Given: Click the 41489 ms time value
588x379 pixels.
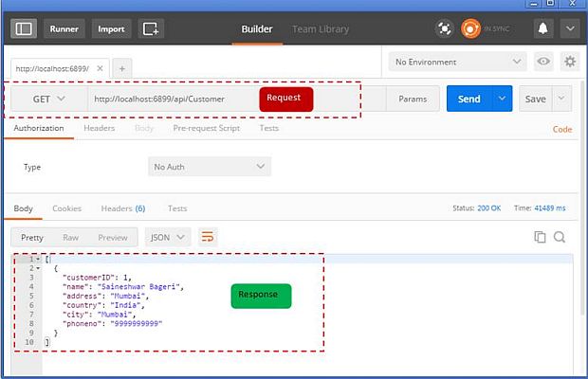Looking at the screenshot, I should pos(550,208).
